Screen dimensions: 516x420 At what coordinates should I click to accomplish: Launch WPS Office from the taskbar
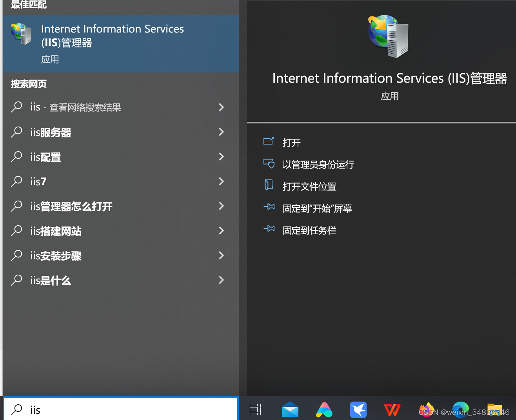[392, 410]
